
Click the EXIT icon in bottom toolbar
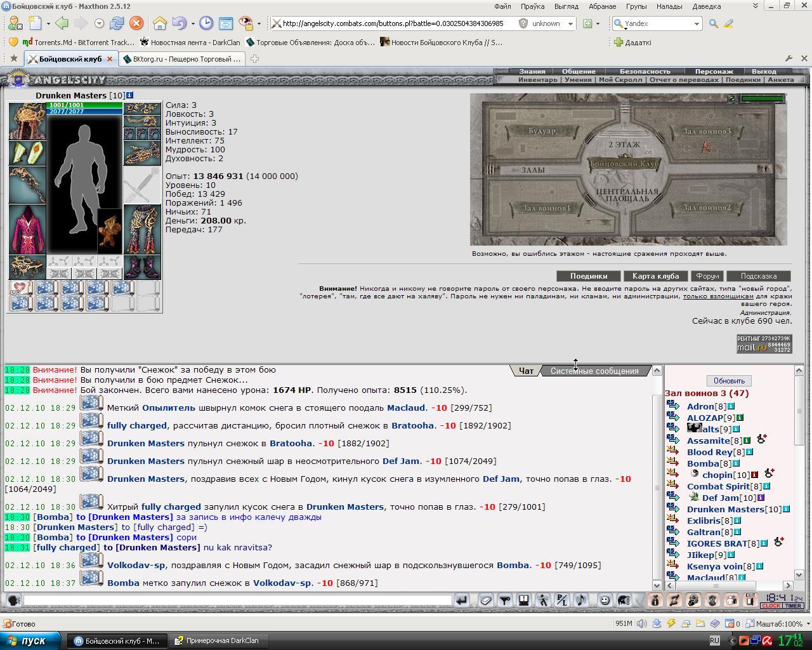[x=750, y=600]
